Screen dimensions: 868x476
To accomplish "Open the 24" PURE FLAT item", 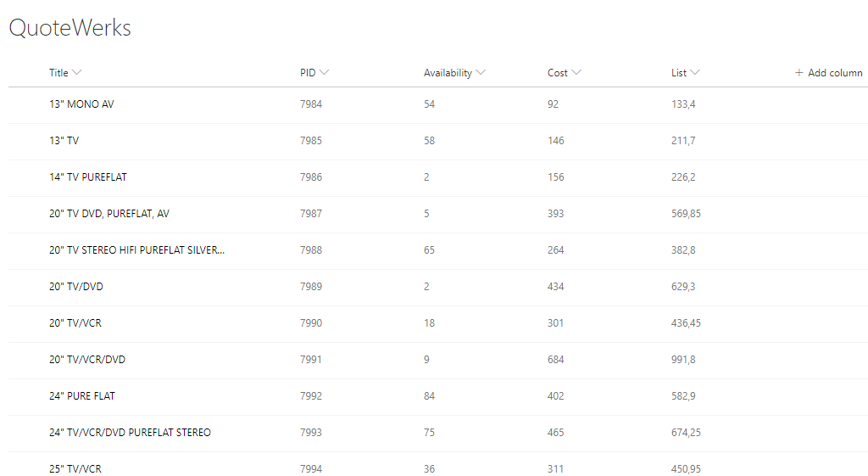I will pyautogui.click(x=82, y=396).
